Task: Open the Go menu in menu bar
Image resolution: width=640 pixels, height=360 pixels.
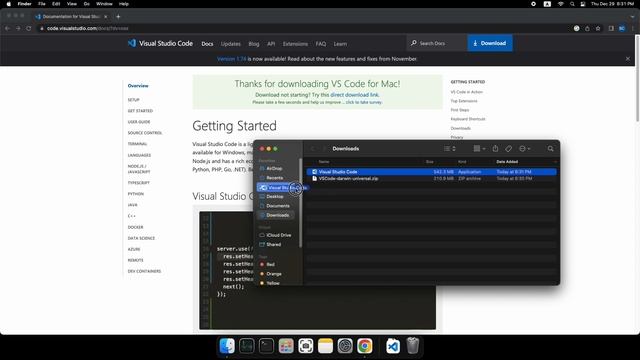Action: [87, 4]
